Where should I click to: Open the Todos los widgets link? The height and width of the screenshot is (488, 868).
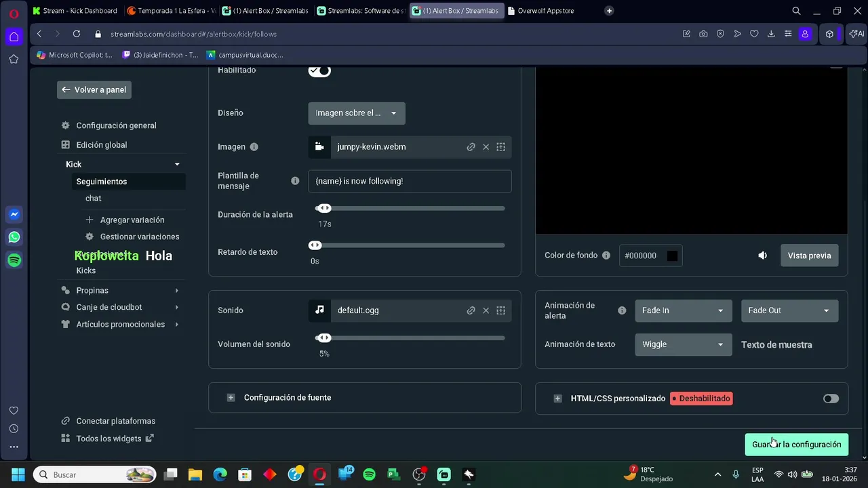tap(108, 439)
